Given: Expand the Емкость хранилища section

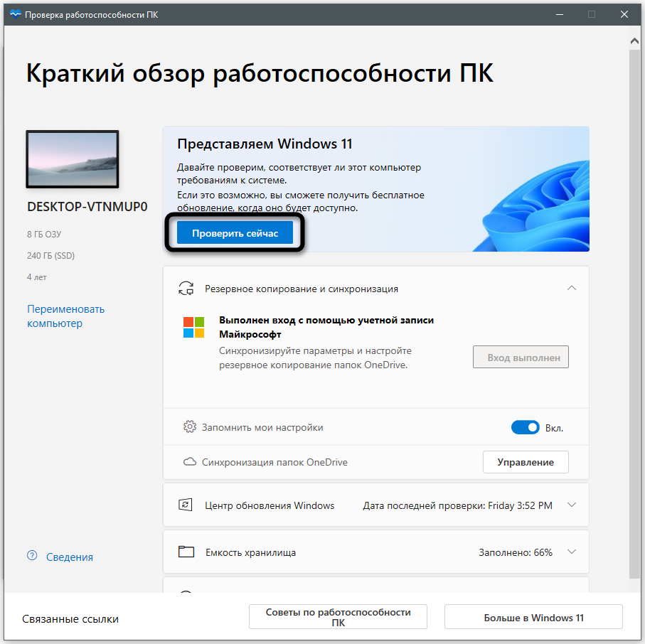Looking at the screenshot, I should coord(572,552).
